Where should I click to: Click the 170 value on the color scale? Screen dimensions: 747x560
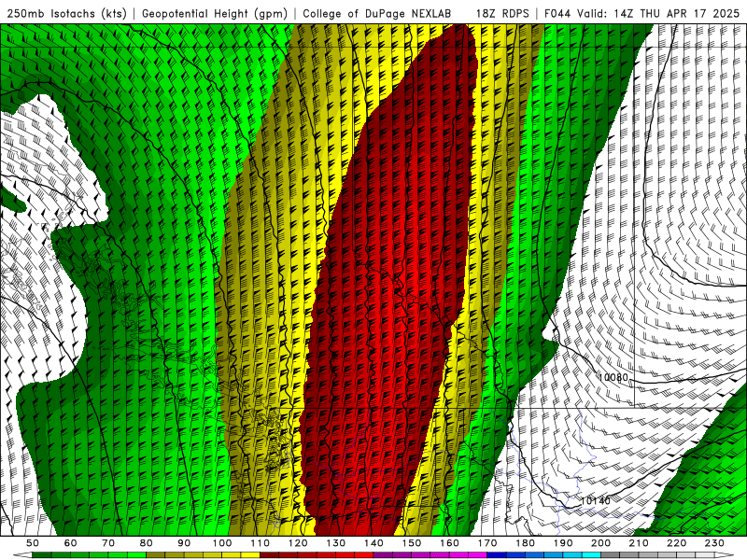pos(487,543)
